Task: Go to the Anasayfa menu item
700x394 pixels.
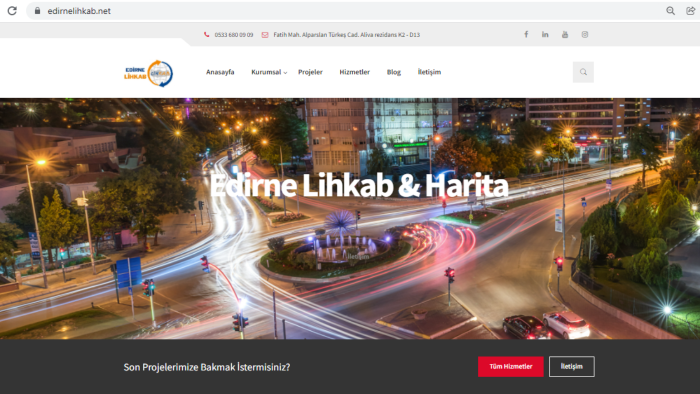Action: pos(220,72)
